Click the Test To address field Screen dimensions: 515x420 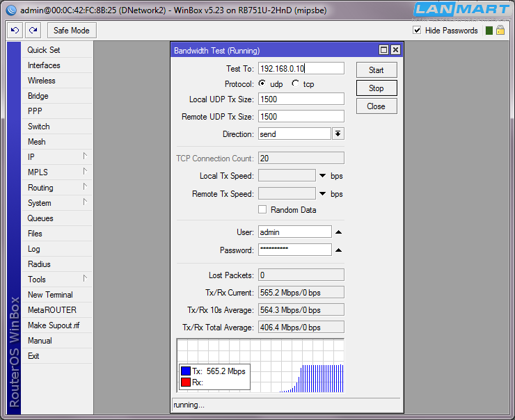pos(301,68)
